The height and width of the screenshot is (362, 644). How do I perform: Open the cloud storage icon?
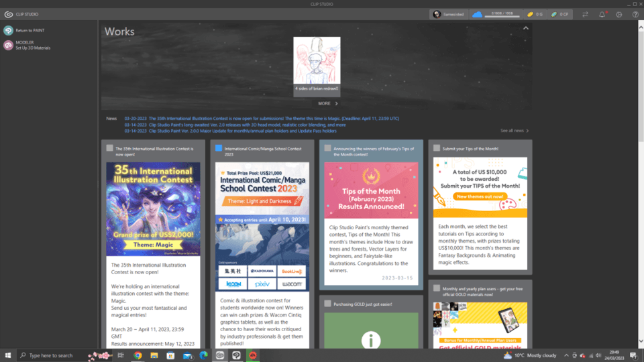coord(477,14)
